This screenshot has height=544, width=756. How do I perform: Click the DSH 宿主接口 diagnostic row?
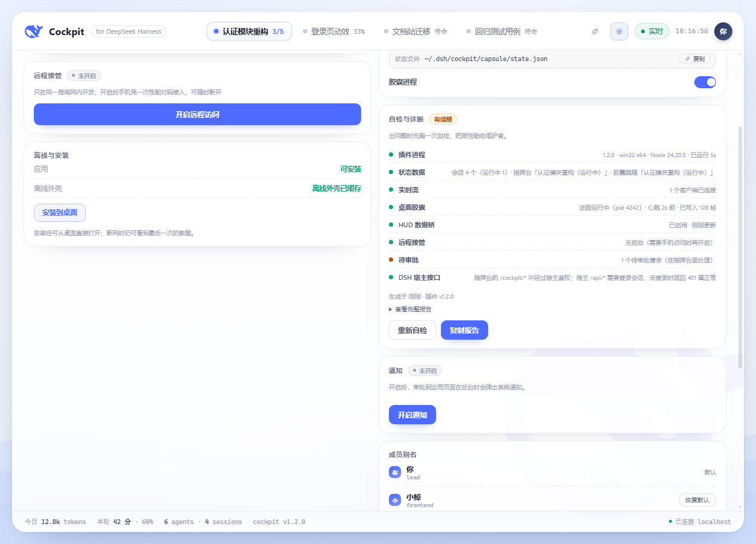(x=552, y=277)
